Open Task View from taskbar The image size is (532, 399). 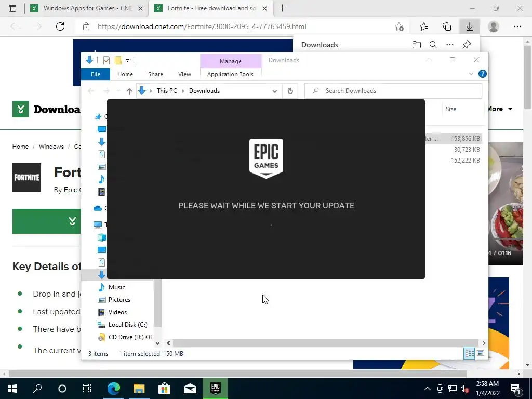pos(87,389)
